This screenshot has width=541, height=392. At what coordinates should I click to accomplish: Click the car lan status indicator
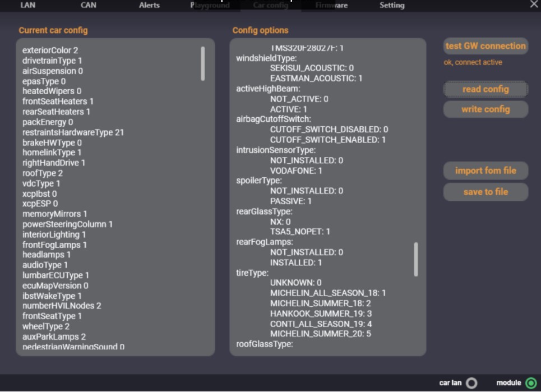[471, 383]
